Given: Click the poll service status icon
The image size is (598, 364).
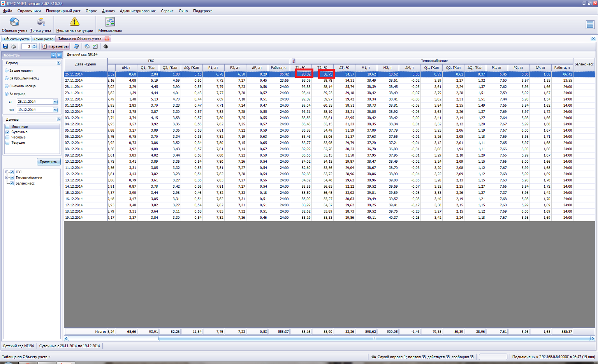Looking at the screenshot, I should pos(374,357).
